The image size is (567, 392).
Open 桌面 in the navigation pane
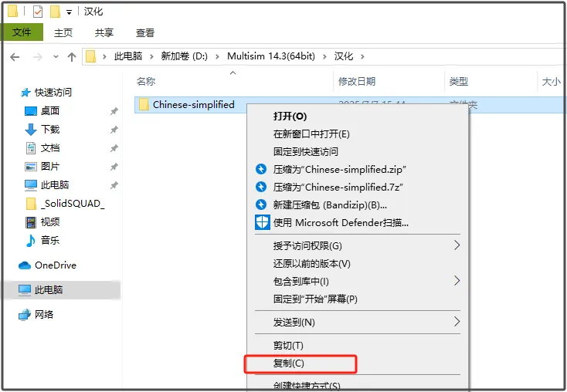tap(50, 111)
